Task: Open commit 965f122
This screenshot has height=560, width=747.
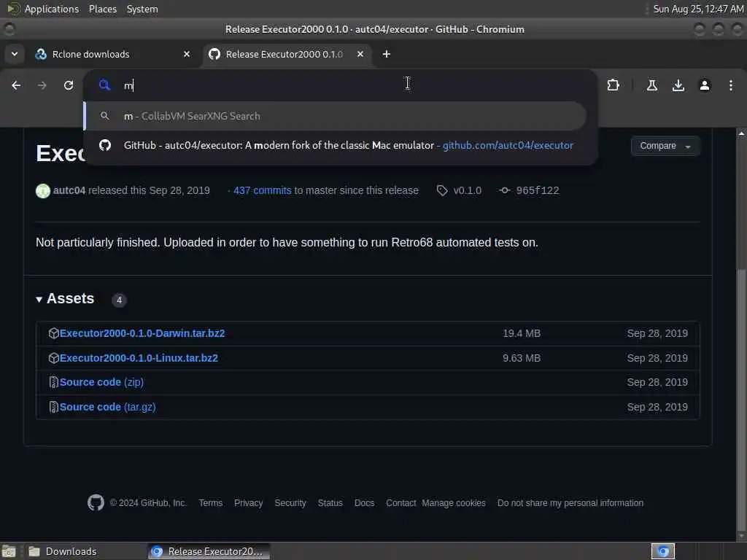Action: (x=538, y=190)
